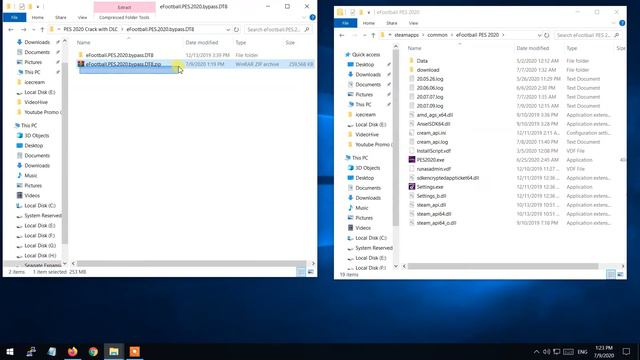The image size is (640, 360).
Task: Select eFootball.PES.2020.bypass.DTB folder
Action: (x=119, y=55)
